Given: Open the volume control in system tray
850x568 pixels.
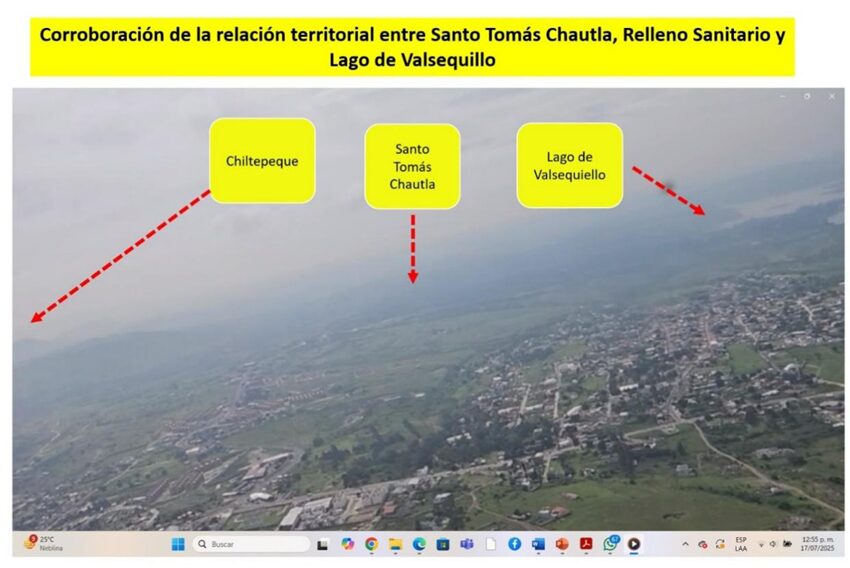Looking at the screenshot, I should [774, 544].
